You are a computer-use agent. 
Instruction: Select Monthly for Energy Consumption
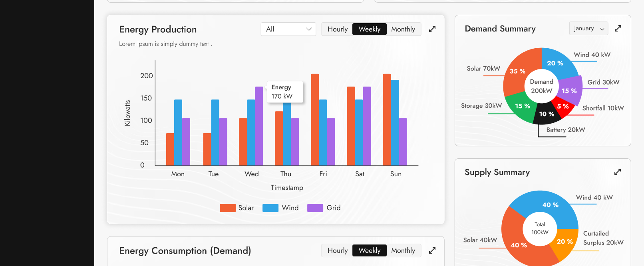[x=403, y=250]
